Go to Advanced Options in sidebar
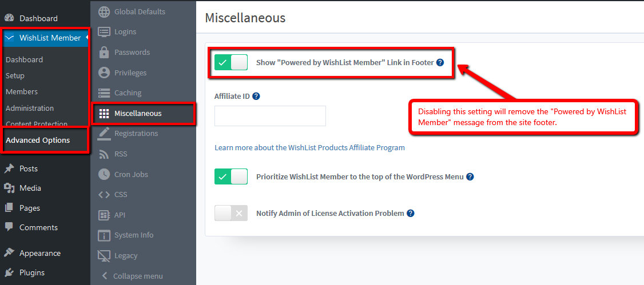This screenshot has width=644, height=285. (38, 141)
